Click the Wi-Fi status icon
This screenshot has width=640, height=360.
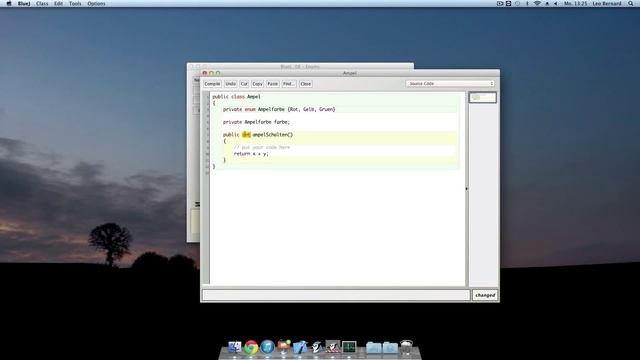[537, 3]
